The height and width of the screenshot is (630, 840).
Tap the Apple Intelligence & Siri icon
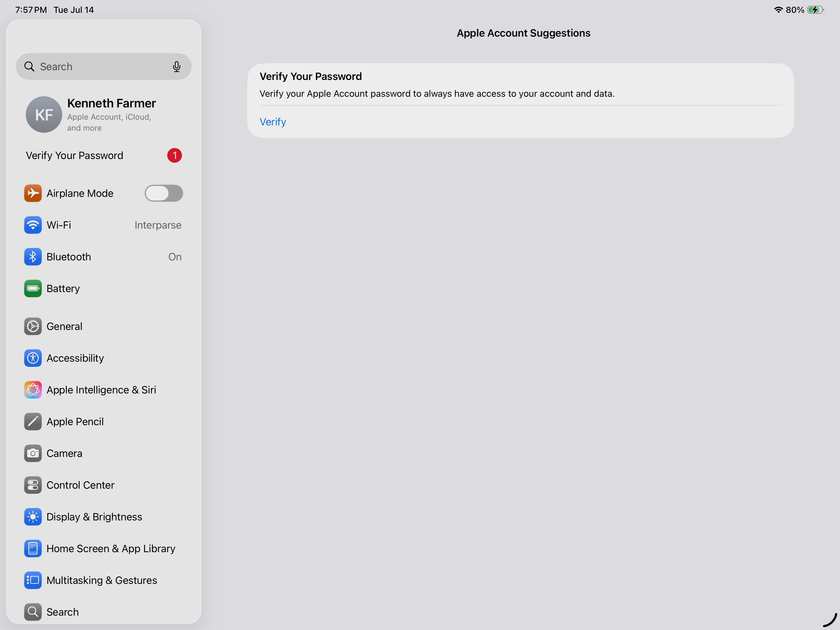click(33, 390)
